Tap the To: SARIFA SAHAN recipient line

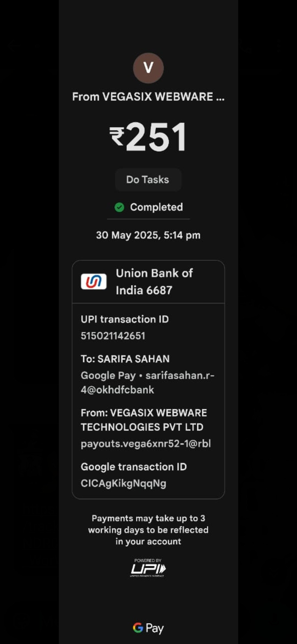click(125, 359)
